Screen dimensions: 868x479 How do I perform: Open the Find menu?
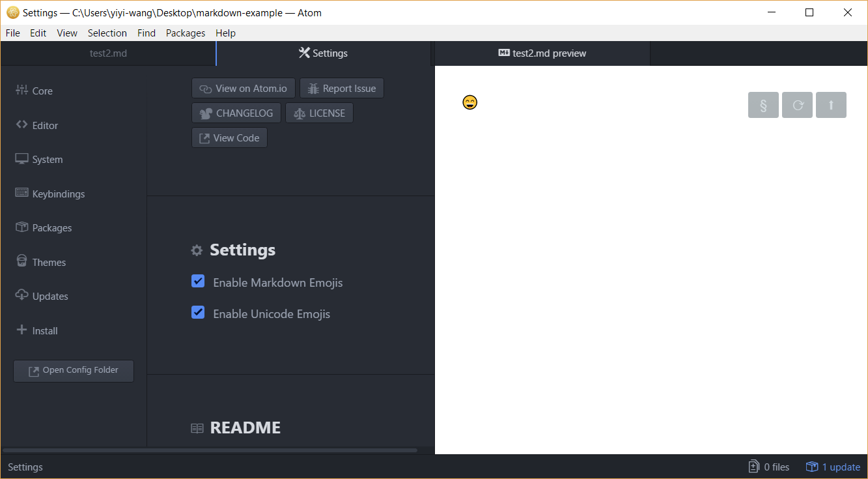coord(147,33)
